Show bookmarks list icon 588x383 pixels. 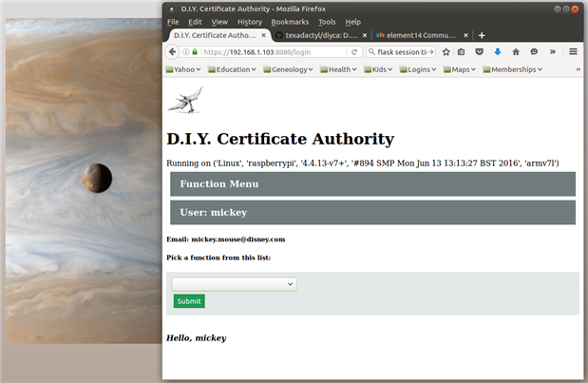coord(462,51)
